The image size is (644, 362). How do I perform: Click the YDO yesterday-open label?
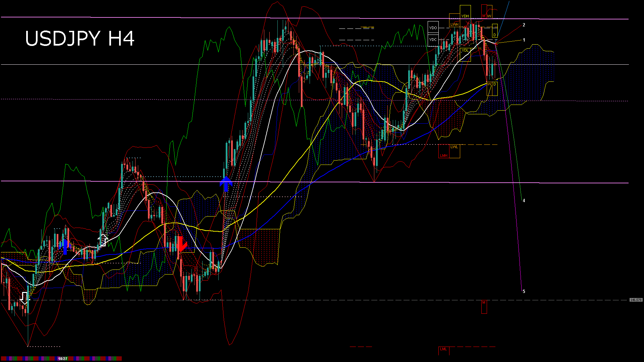pyautogui.click(x=433, y=27)
